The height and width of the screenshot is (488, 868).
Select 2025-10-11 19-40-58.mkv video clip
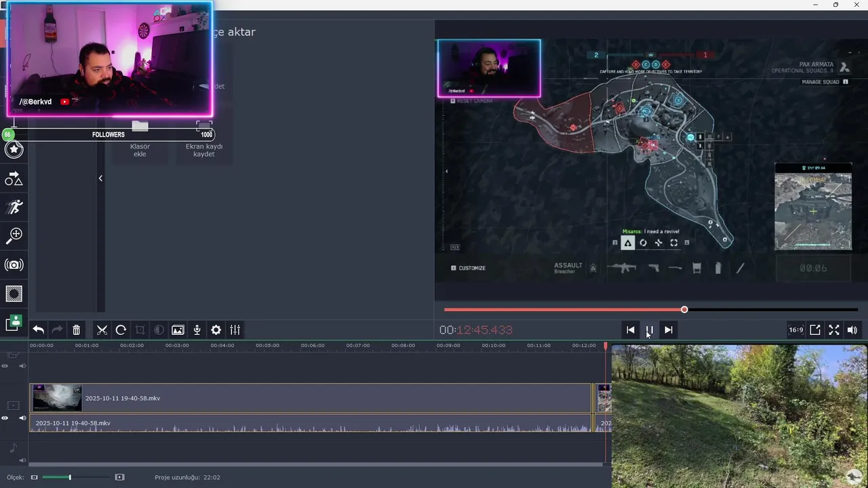tap(311, 398)
